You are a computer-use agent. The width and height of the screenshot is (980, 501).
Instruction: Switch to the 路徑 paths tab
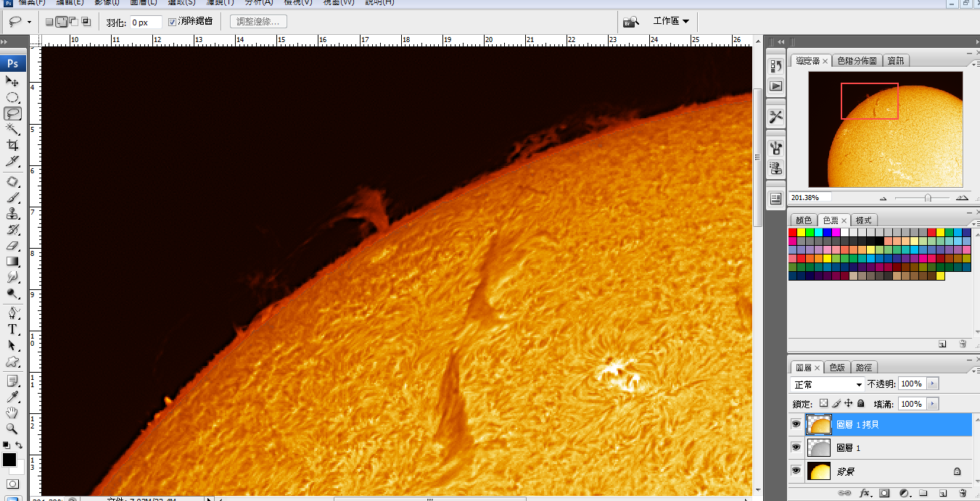(863, 368)
